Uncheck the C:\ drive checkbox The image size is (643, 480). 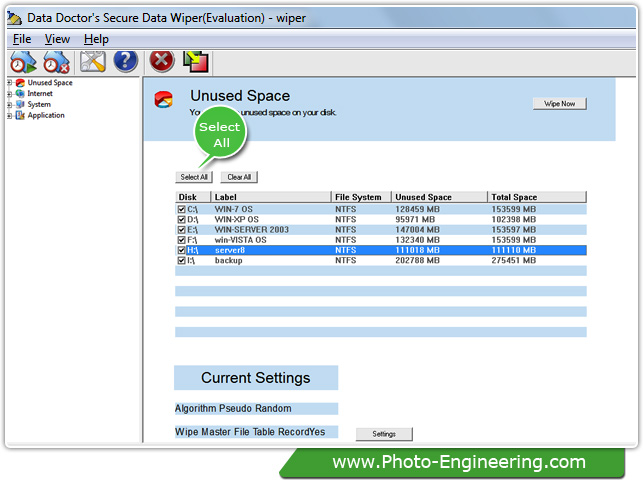point(182,209)
